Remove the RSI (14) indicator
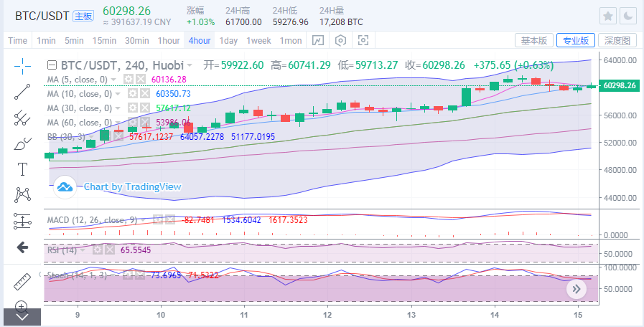The width and height of the screenshot is (644, 327). coord(109,250)
